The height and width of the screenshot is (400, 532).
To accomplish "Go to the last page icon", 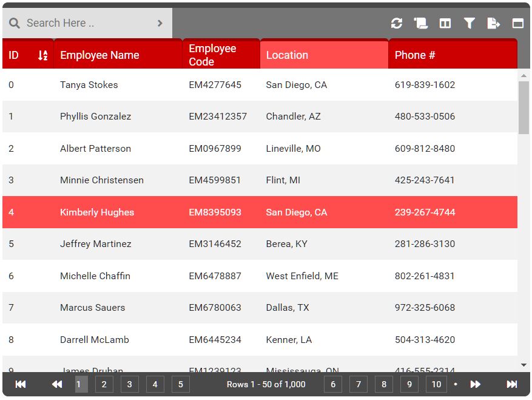I will pyautogui.click(x=511, y=384).
